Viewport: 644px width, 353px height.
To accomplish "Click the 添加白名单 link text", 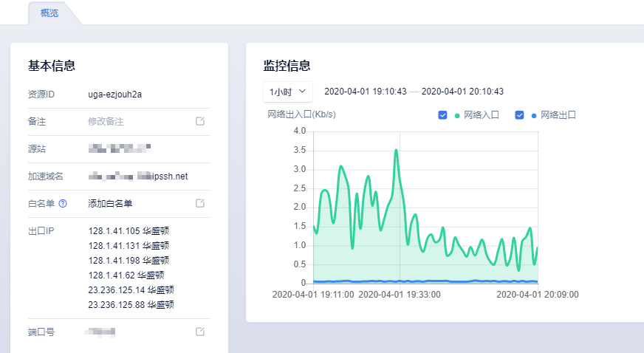I will [x=110, y=204].
